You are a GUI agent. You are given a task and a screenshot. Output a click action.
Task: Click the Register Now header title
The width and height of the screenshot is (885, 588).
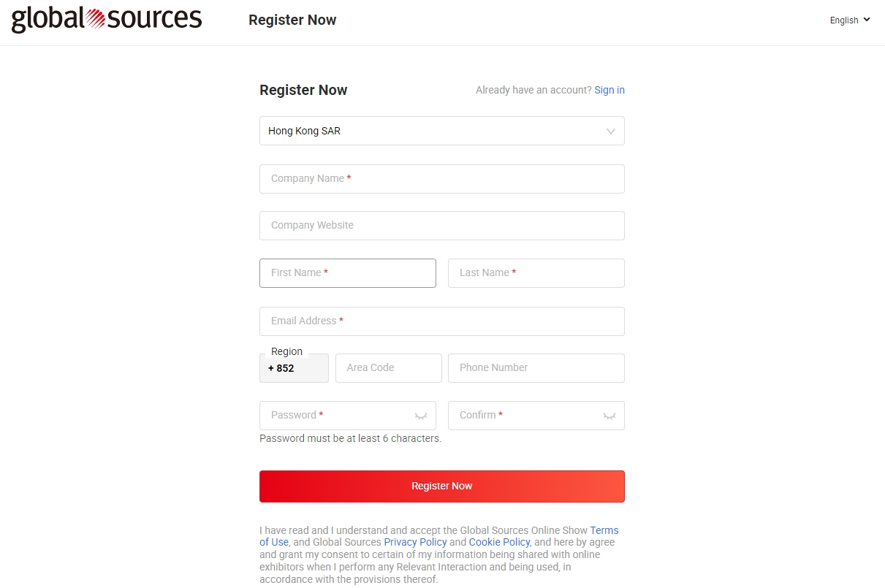click(292, 20)
